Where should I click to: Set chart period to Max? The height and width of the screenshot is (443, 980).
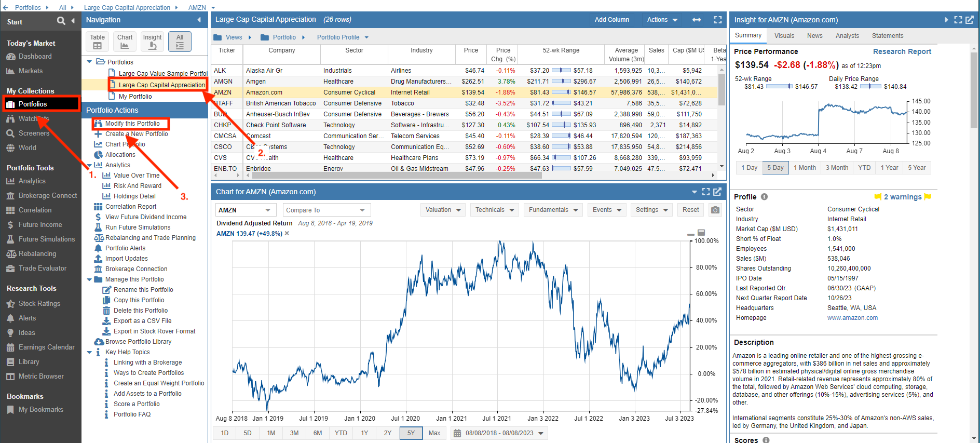pyautogui.click(x=434, y=433)
